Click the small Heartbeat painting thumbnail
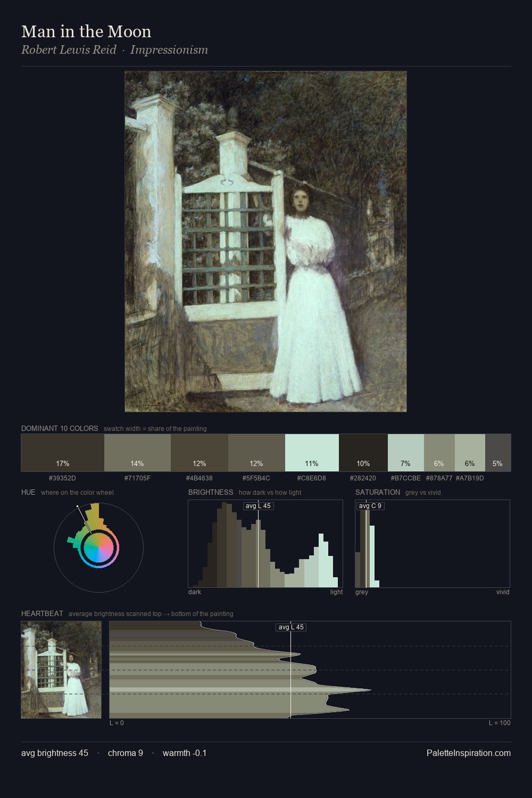 (61, 670)
